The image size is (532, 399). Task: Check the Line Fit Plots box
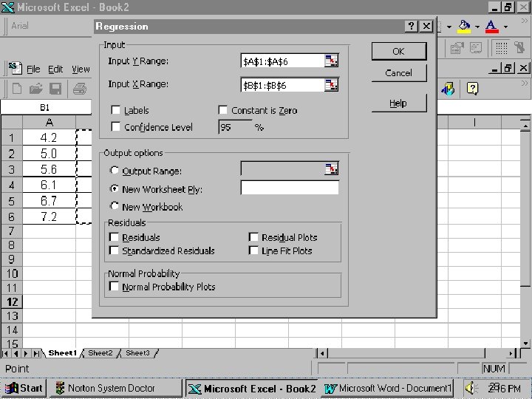click(253, 250)
